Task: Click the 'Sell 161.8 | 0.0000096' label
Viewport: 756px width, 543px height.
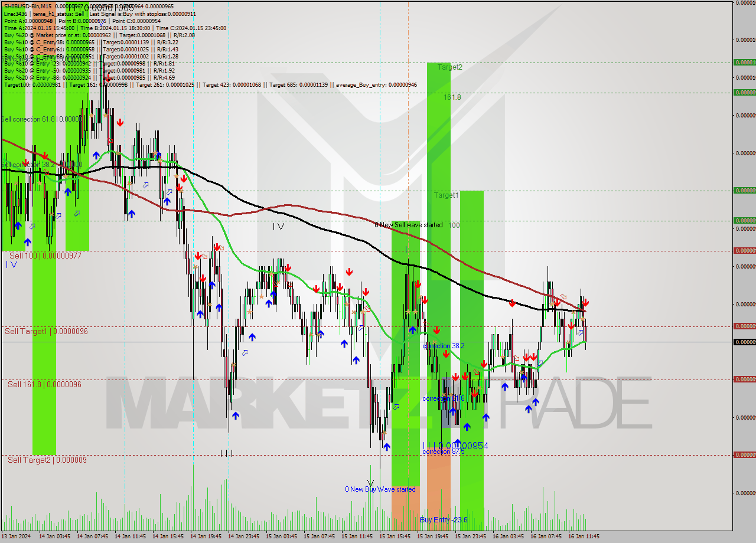Action: (x=44, y=384)
